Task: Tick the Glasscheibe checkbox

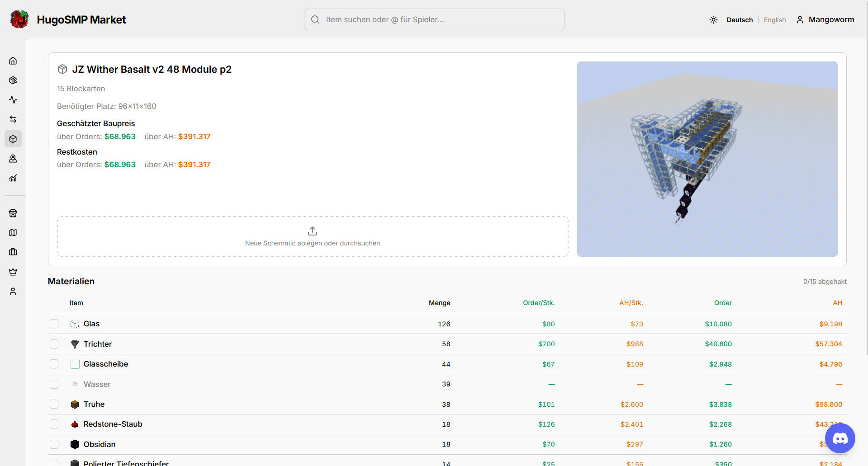Action: coord(54,364)
